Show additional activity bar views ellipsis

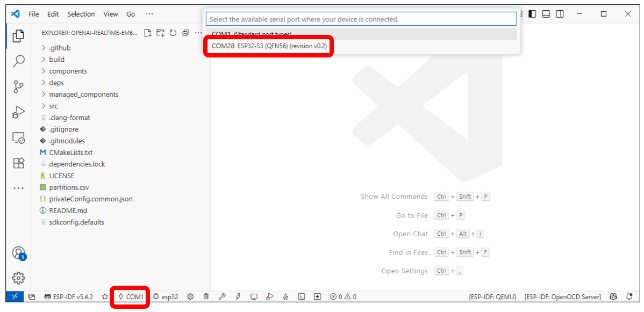(x=18, y=188)
